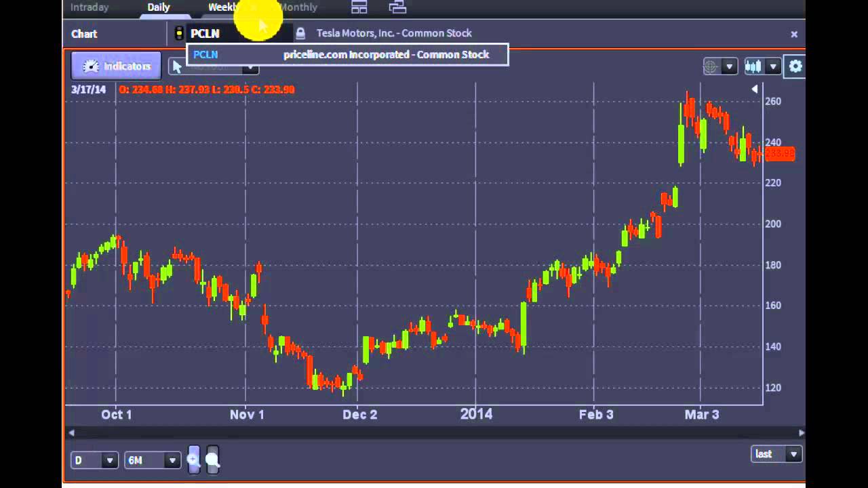Close the Chart panel
This screenshot has height=488, width=868.
tap(794, 34)
